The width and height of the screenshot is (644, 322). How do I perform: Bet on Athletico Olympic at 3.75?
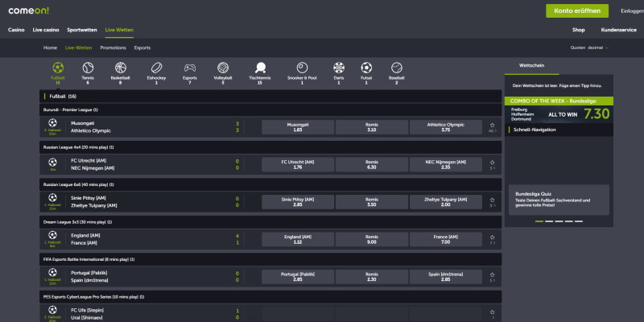[x=446, y=127]
